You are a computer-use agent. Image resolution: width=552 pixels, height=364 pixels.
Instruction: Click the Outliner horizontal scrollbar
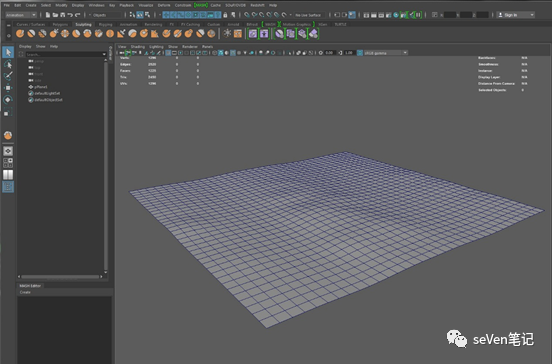[x=60, y=277]
